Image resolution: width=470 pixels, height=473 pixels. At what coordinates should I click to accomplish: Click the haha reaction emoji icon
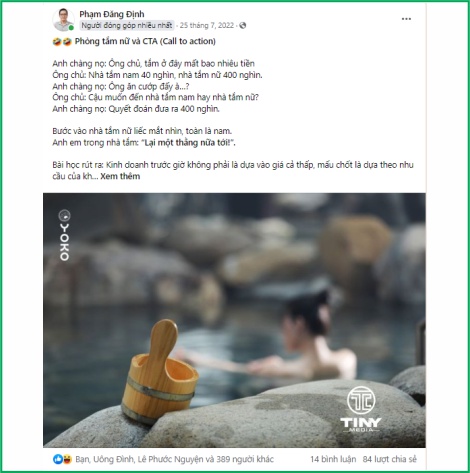click(67, 459)
